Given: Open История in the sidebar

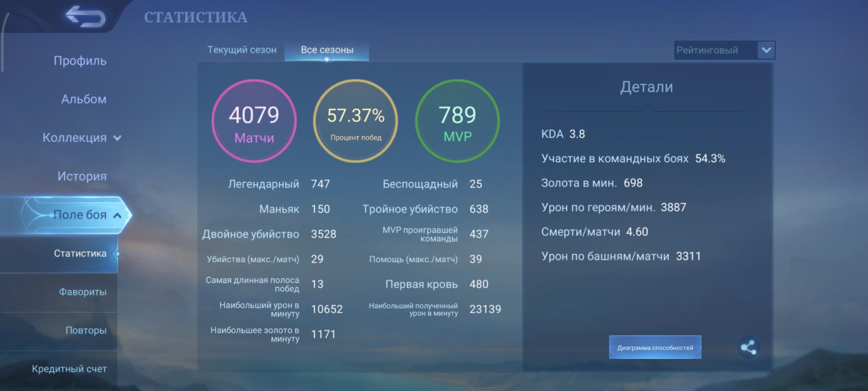Looking at the screenshot, I should pos(82,176).
